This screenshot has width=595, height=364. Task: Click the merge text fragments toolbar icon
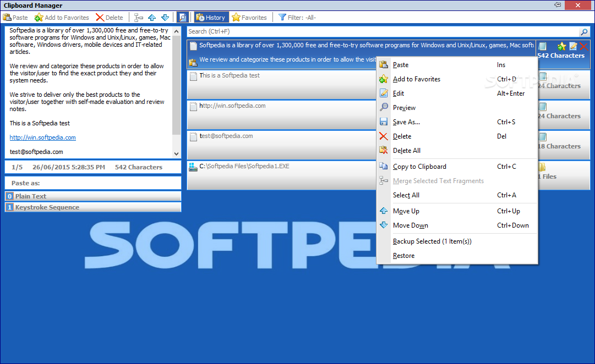click(139, 18)
